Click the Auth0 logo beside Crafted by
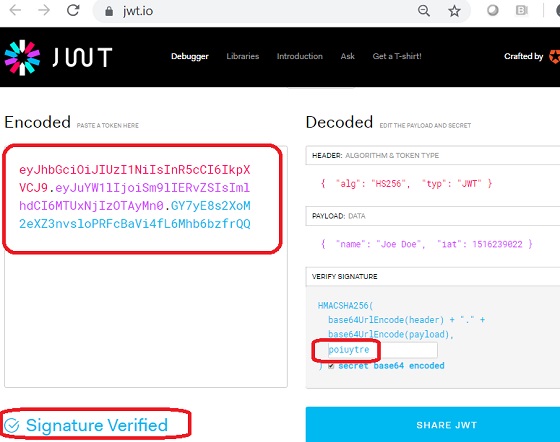 coord(554,56)
